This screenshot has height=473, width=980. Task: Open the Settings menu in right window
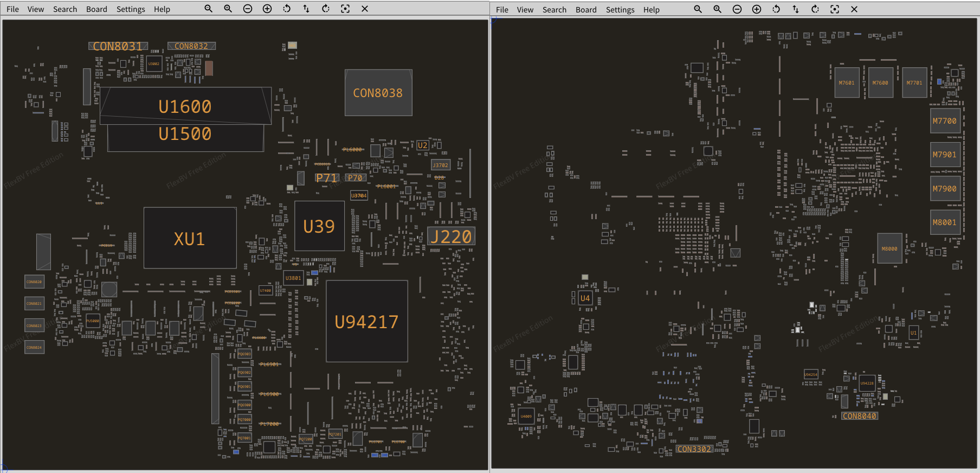click(x=620, y=10)
